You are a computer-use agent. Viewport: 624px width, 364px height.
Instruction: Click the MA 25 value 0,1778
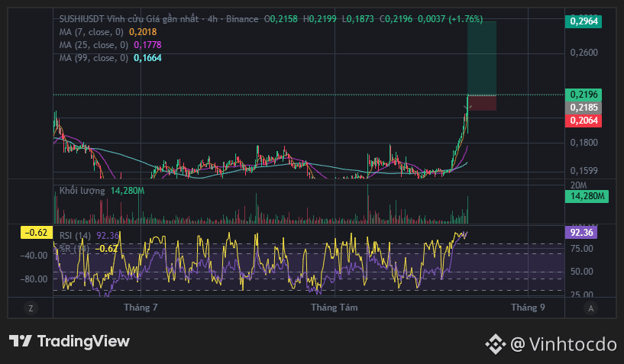[x=147, y=45]
